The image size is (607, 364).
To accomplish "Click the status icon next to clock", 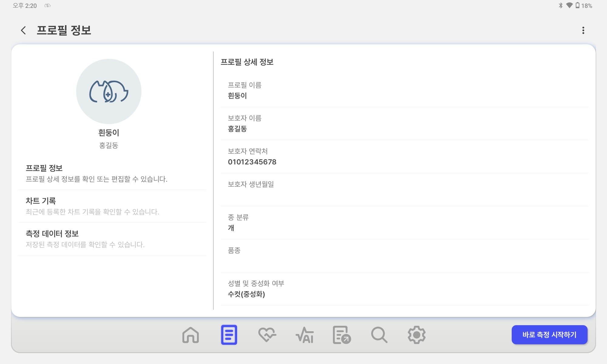I will coord(47,5).
